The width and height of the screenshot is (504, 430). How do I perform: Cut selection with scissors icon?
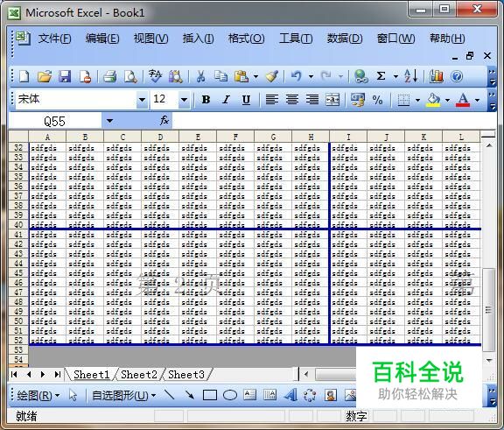tap(200, 76)
